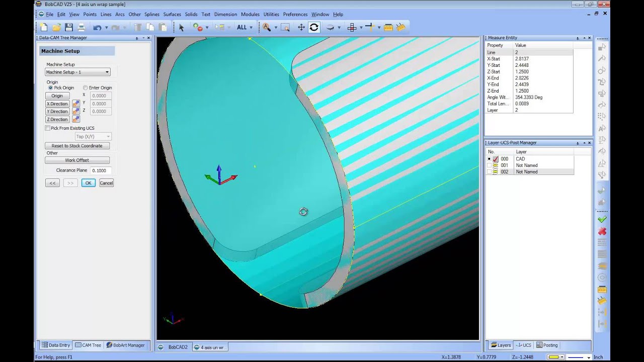Open the Surfaces menu

point(172,14)
